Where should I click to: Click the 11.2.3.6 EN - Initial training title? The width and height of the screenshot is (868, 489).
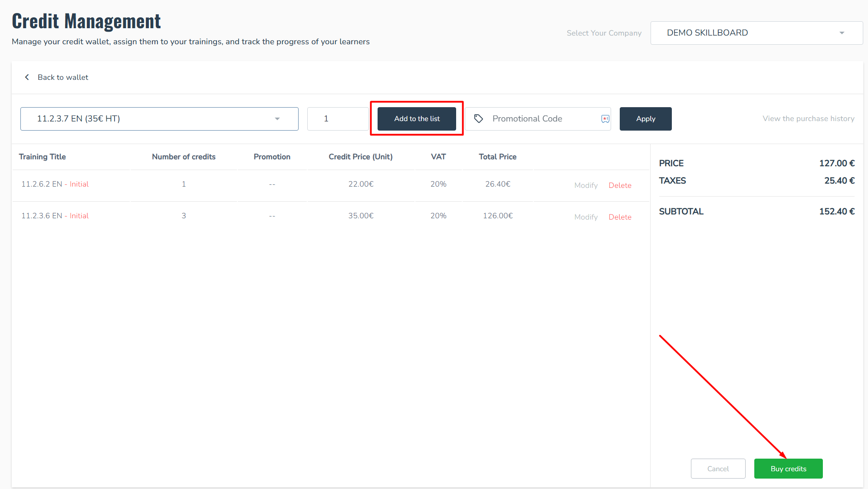point(55,216)
